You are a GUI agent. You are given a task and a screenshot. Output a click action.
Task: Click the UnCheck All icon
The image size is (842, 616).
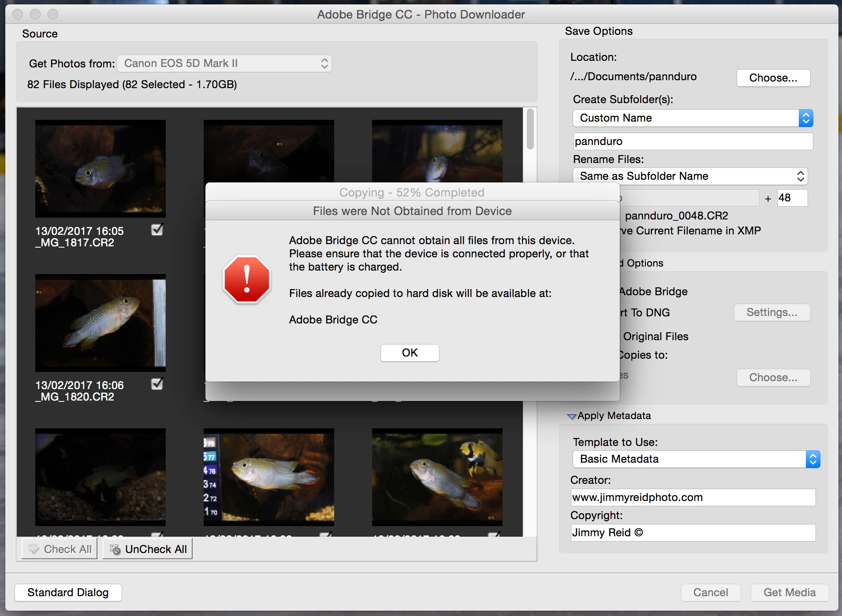click(x=115, y=549)
